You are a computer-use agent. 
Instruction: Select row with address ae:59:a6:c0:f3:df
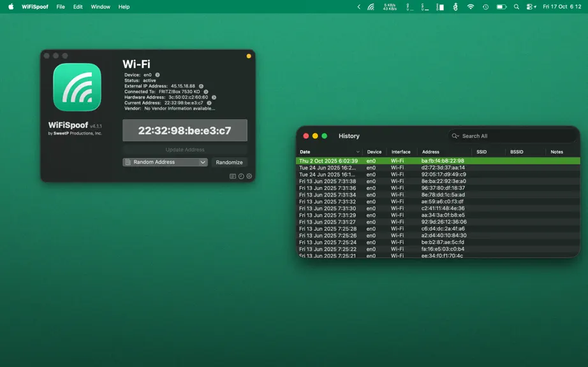point(438,201)
